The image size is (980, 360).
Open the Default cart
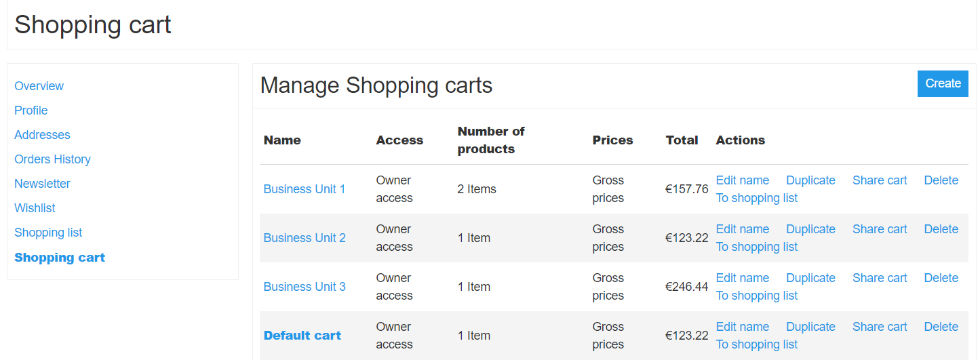pos(302,336)
